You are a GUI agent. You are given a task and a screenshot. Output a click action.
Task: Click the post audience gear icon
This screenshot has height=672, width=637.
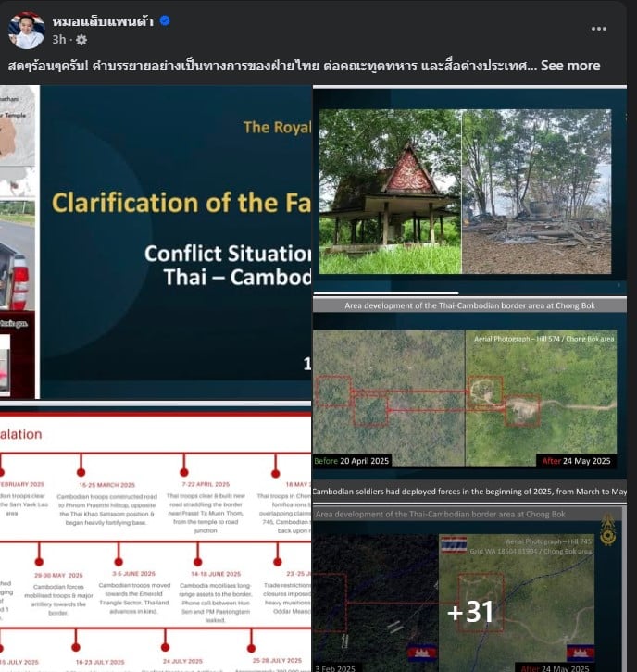(81, 40)
